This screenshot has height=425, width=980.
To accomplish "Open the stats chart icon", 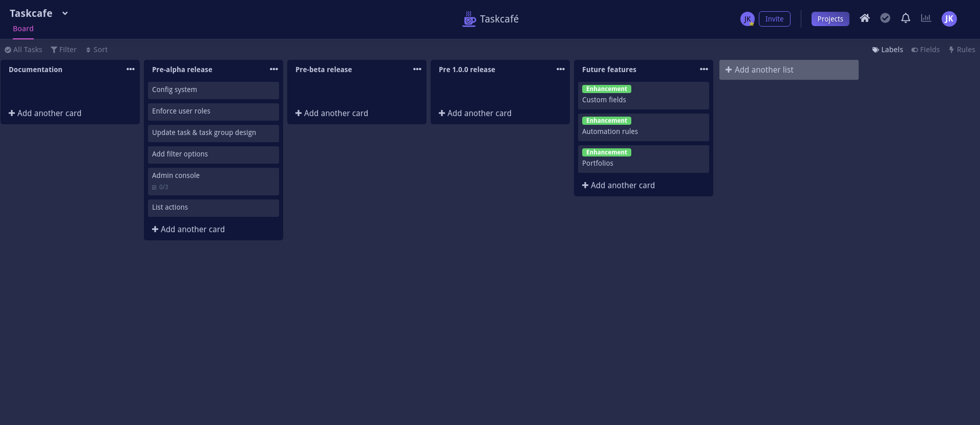I will point(926,18).
